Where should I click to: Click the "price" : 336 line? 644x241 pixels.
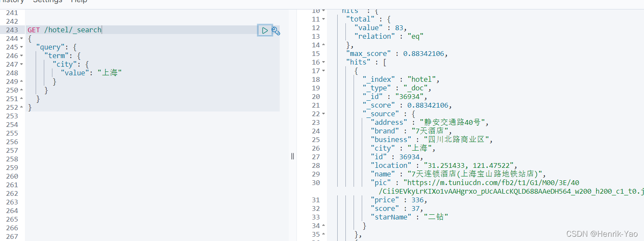399,200
